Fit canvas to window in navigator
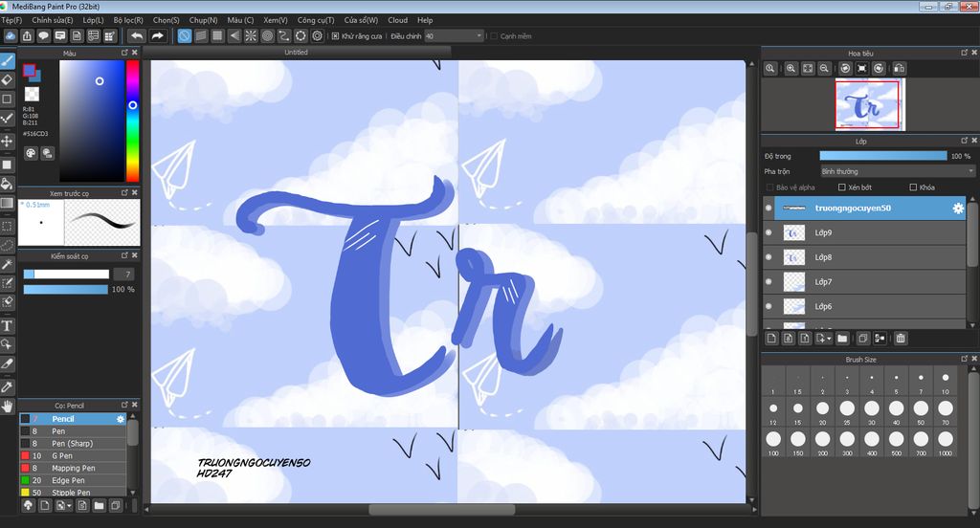The image size is (980, 528). point(808,69)
